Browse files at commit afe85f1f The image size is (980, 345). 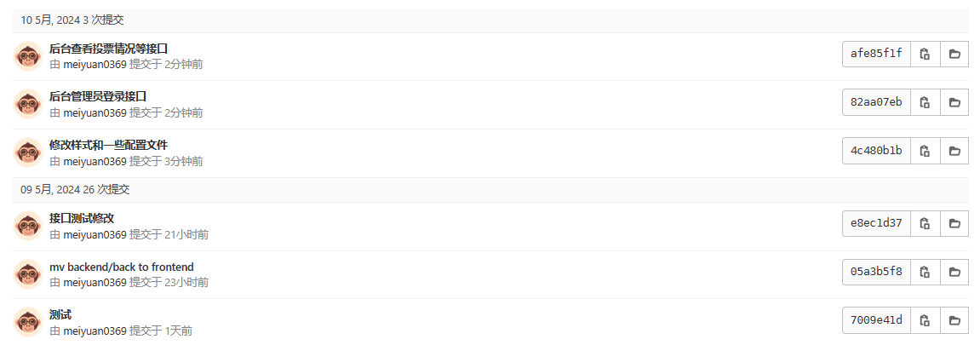[x=954, y=54]
